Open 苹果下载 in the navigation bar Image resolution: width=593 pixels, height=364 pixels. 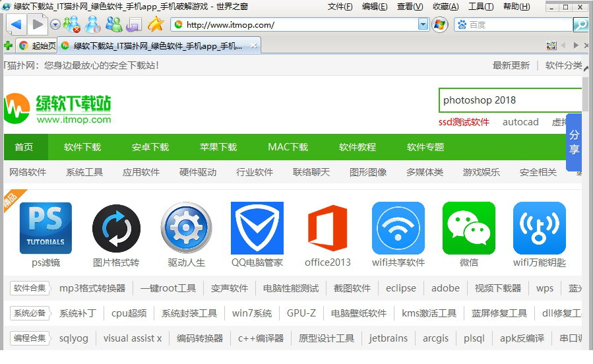[218, 147]
